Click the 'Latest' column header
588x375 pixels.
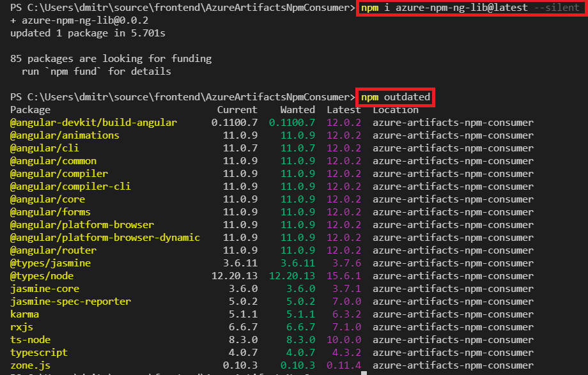point(344,110)
